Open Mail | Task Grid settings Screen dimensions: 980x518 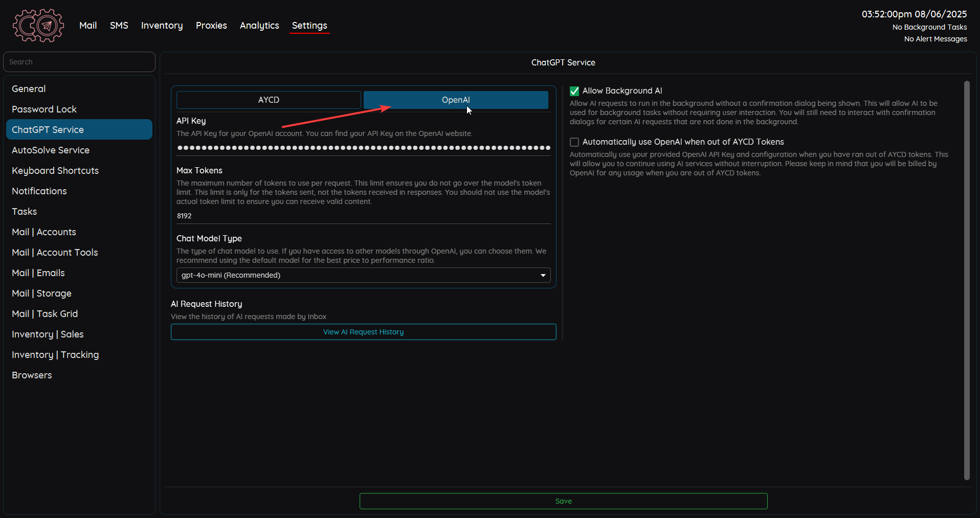click(44, 313)
